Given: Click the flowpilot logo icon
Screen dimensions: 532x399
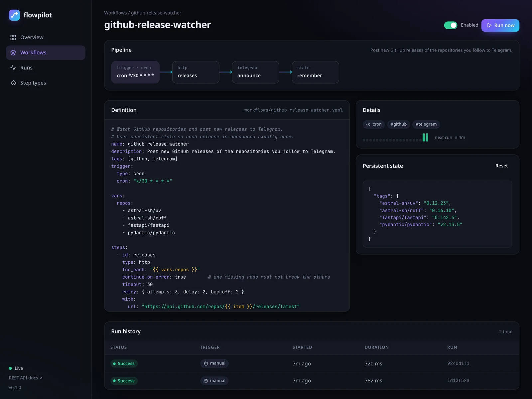Looking at the screenshot, I should tap(14, 15).
